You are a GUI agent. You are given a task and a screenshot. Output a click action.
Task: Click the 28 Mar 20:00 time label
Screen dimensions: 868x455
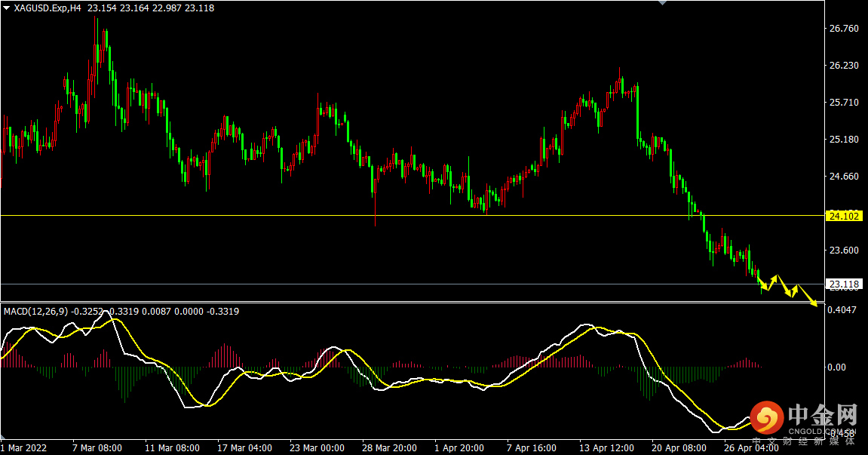coord(390,447)
